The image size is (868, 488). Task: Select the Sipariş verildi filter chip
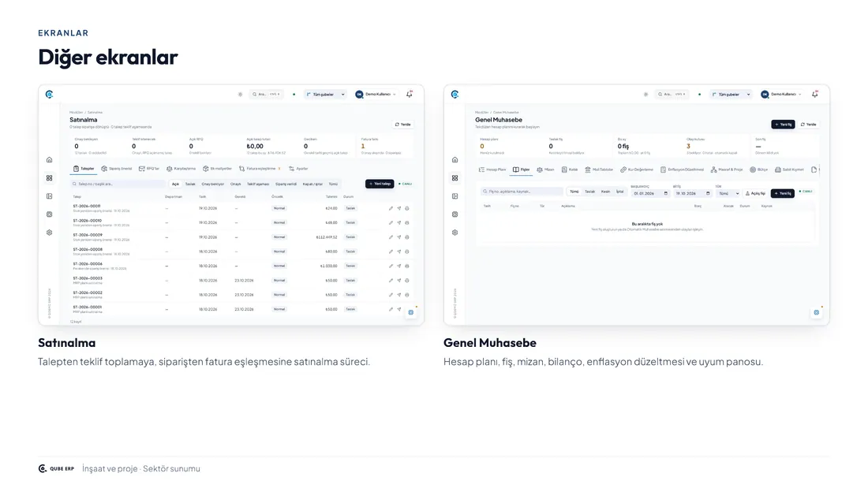[286, 184]
